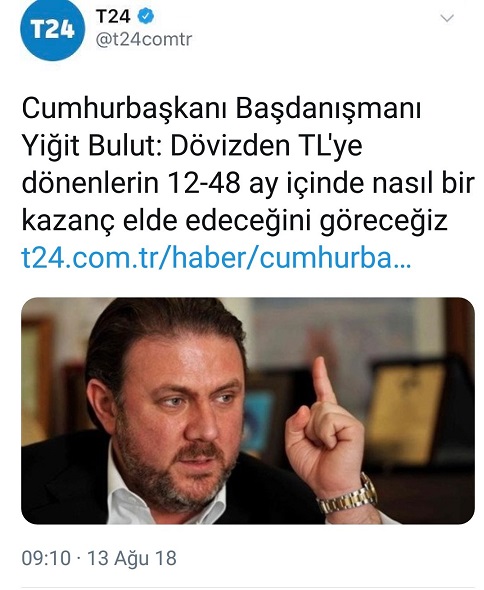The width and height of the screenshot is (484, 590).
Task: Click the 13 Ağu 18 date text
Action: tap(132, 558)
